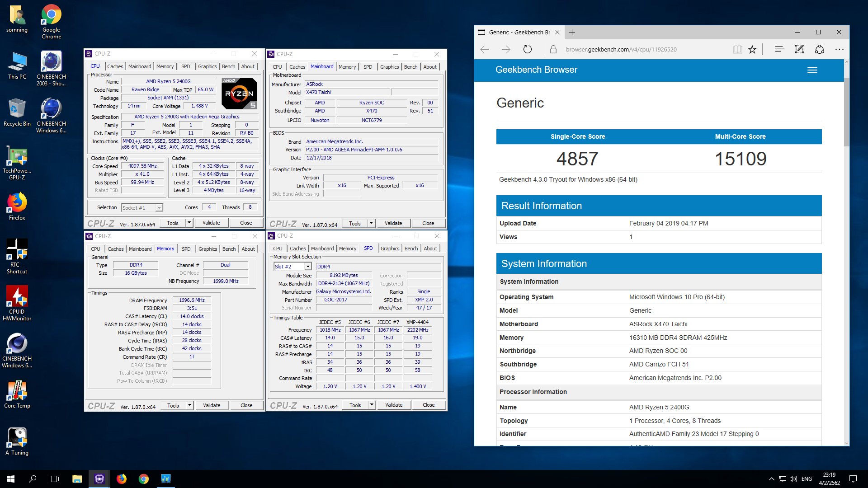Click the Windows Start button
Image resolution: width=868 pixels, height=488 pixels.
[11, 479]
